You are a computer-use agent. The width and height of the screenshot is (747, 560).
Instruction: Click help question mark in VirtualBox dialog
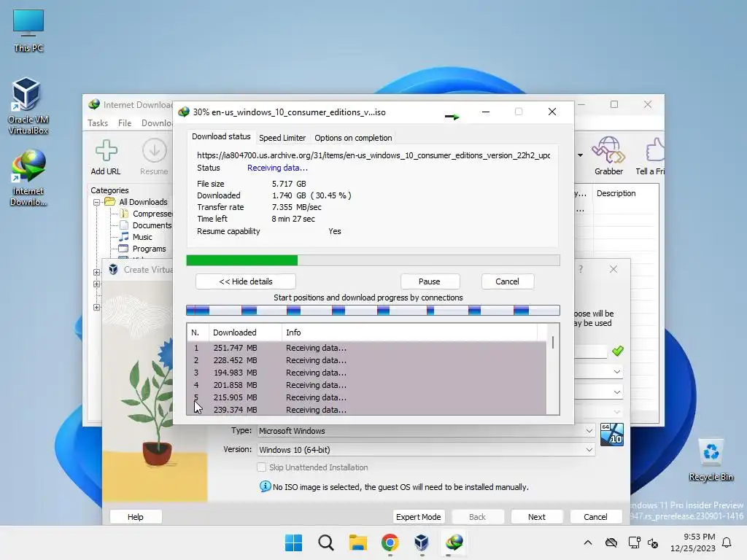tap(580, 270)
